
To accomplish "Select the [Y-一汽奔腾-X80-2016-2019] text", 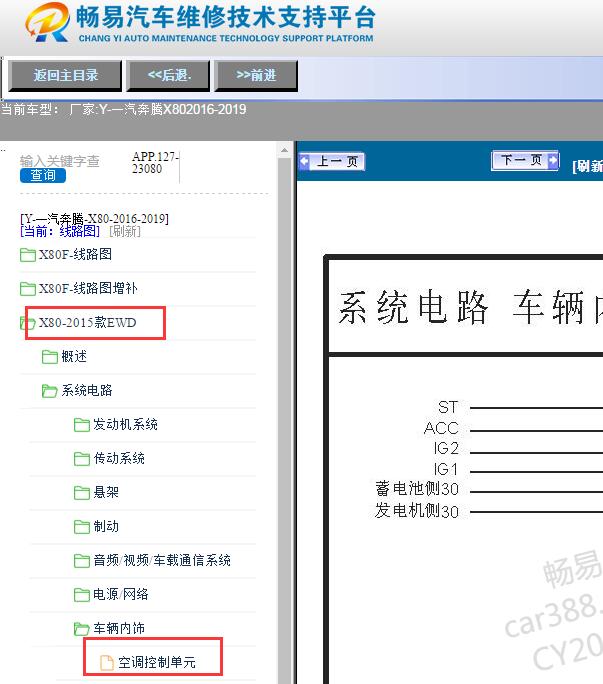I will [94, 219].
